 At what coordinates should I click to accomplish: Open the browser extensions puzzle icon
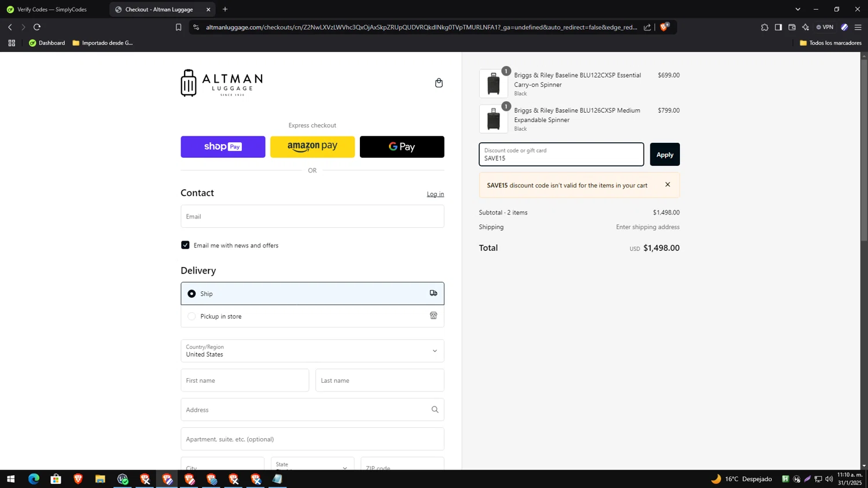(764, 27)
